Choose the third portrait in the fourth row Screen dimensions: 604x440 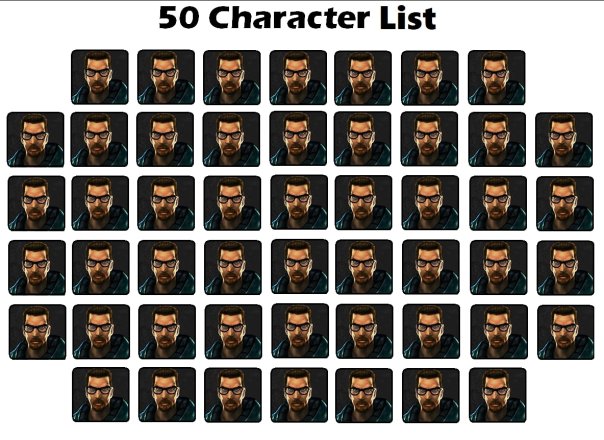(x=167, y=268)
